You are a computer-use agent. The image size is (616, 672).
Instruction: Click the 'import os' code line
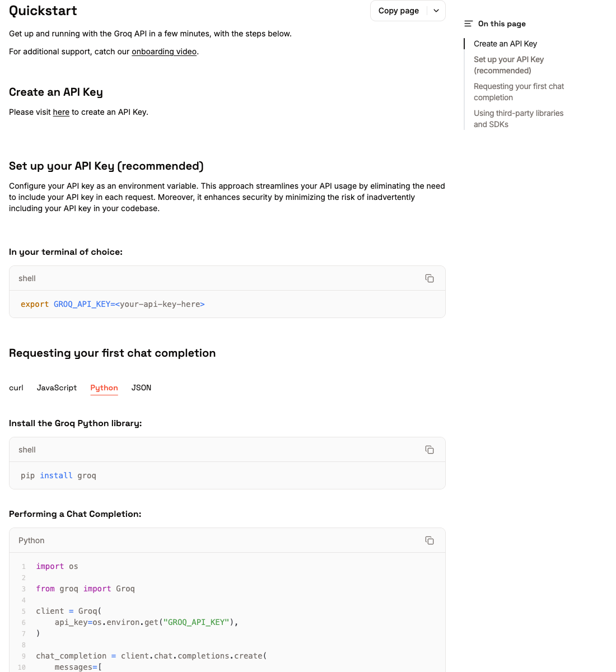(57, 566)
